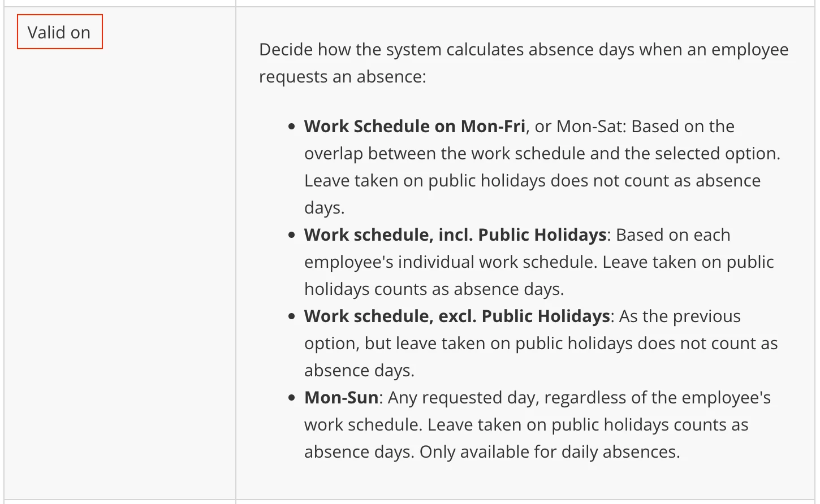The height and width of the screenshot is (504, 820).
Task: Select the bold "Work Schedule on Mon-Fri" term
Action: (x=415, y=126)
